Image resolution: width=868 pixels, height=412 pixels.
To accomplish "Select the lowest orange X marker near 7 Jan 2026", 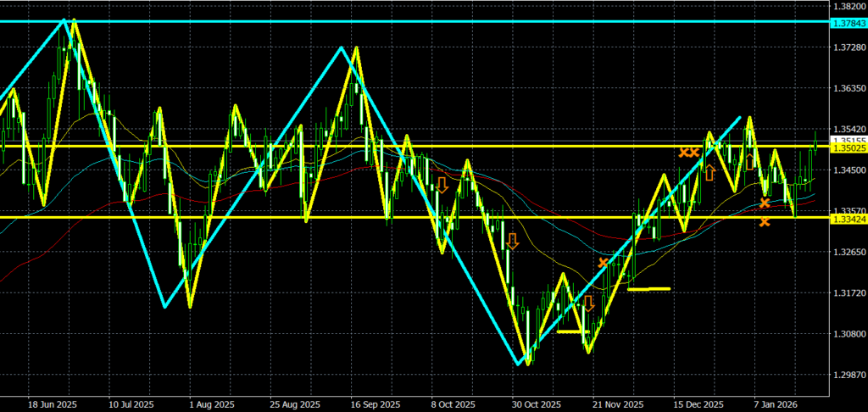I will tap(765, 222).
